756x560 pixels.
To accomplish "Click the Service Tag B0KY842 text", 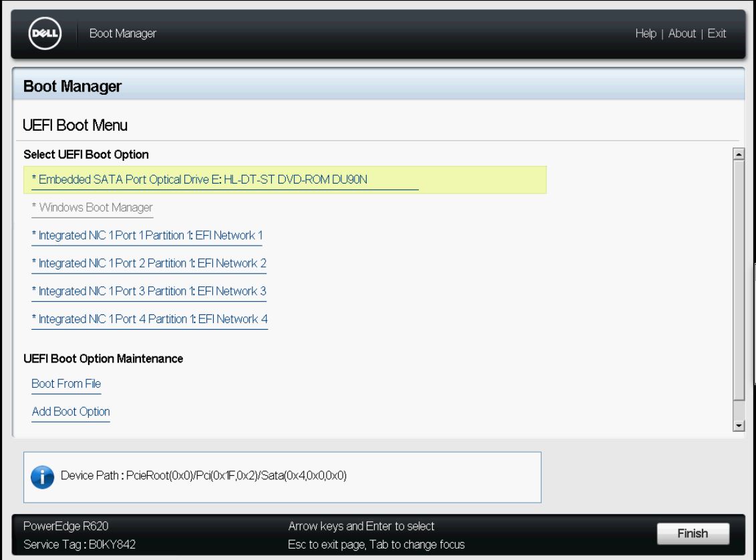I will click(x=79, y=545).
